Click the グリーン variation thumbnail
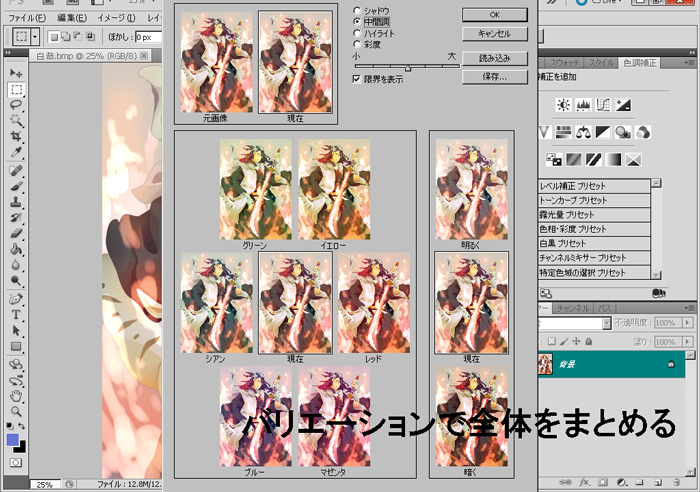 click(x=255, y=190)
